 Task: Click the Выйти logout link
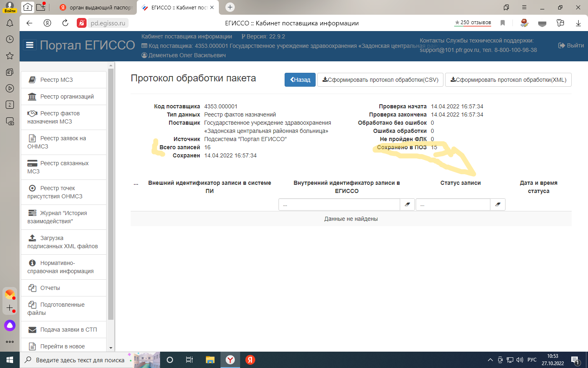click(571, 45)
